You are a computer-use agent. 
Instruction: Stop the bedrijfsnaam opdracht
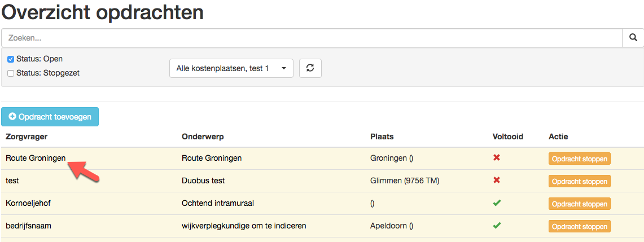tap(580, 226)
